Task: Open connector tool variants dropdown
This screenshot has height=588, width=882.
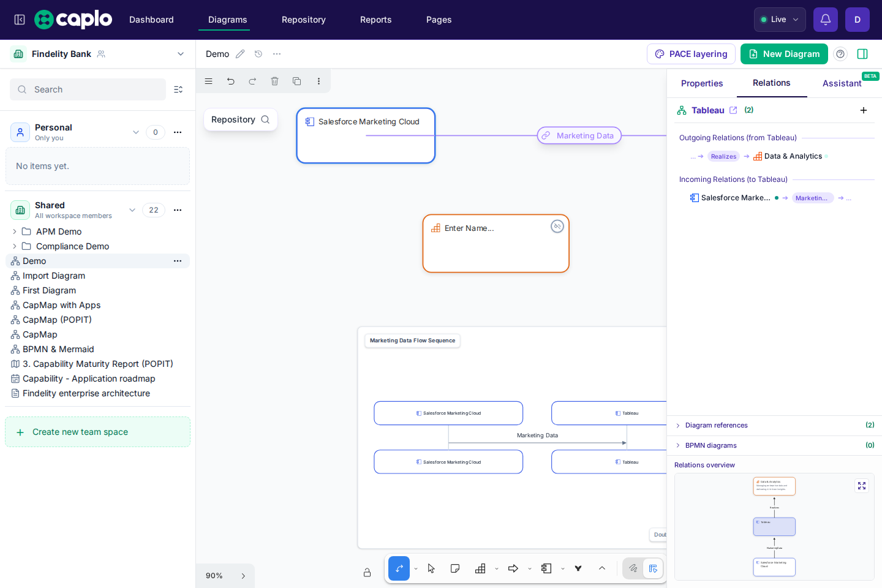Action: coord(416,569)
